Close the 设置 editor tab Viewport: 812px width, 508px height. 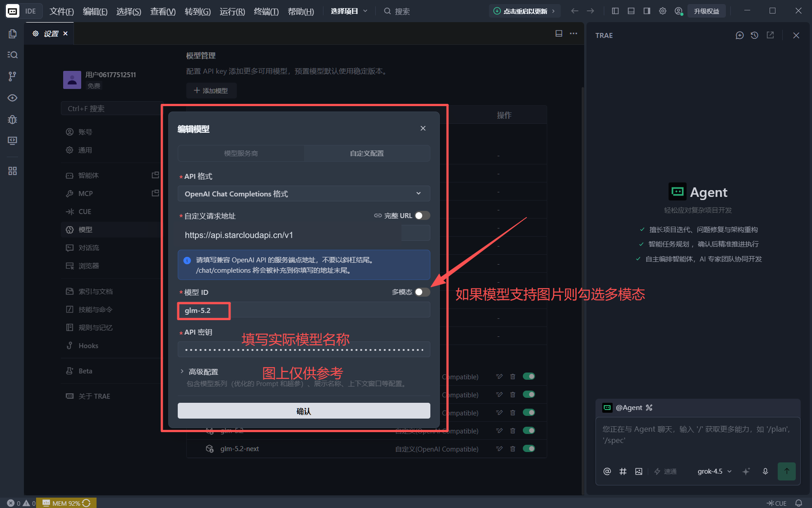pyautogui.click(x=65, y=33)
